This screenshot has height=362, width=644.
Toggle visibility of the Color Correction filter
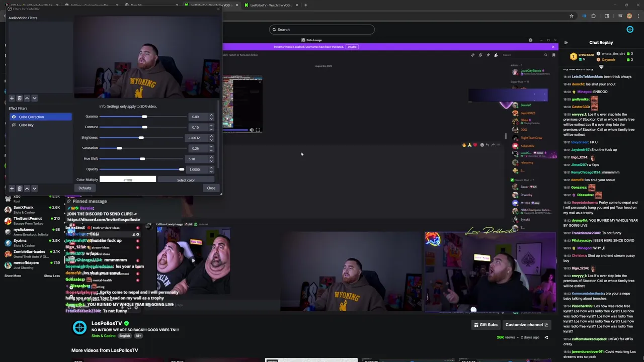14,117
